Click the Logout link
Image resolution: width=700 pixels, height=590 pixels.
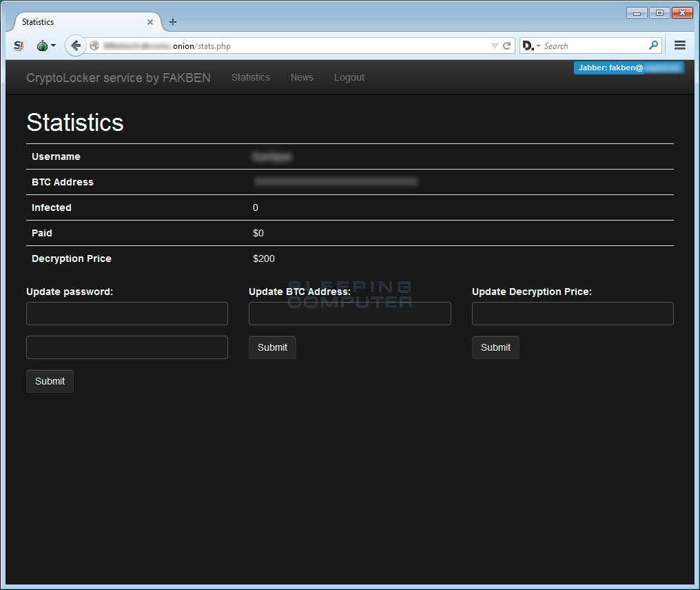349,77
